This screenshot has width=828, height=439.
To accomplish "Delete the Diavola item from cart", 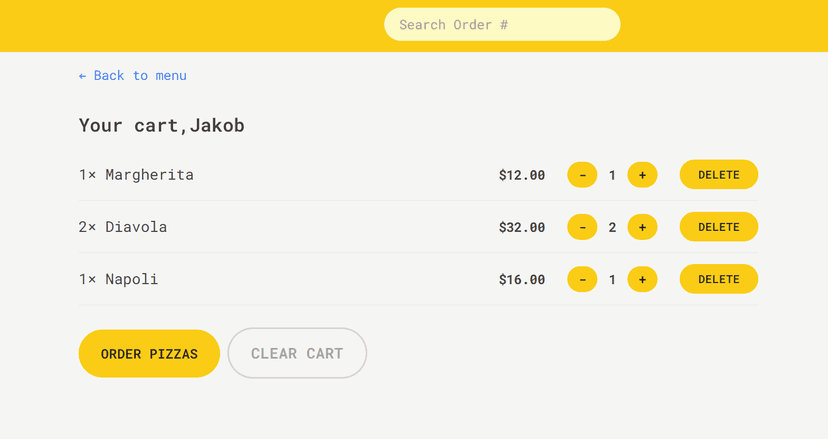I will point(719,227).
